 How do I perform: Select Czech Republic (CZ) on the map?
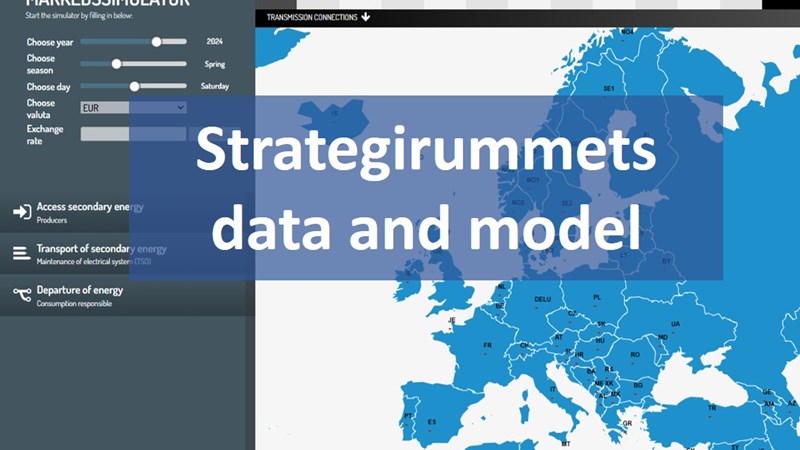pos(572,313)
